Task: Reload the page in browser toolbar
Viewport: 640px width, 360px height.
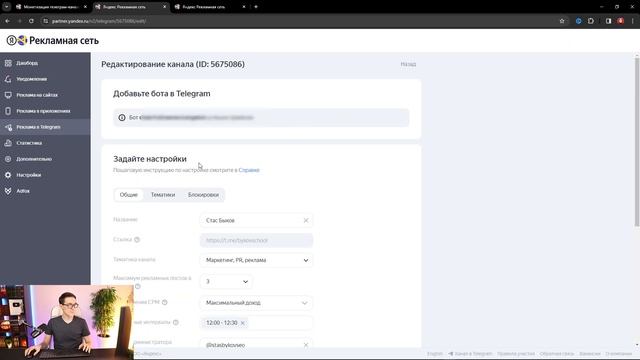Action: pyautogui.click(x=31, y=21)
